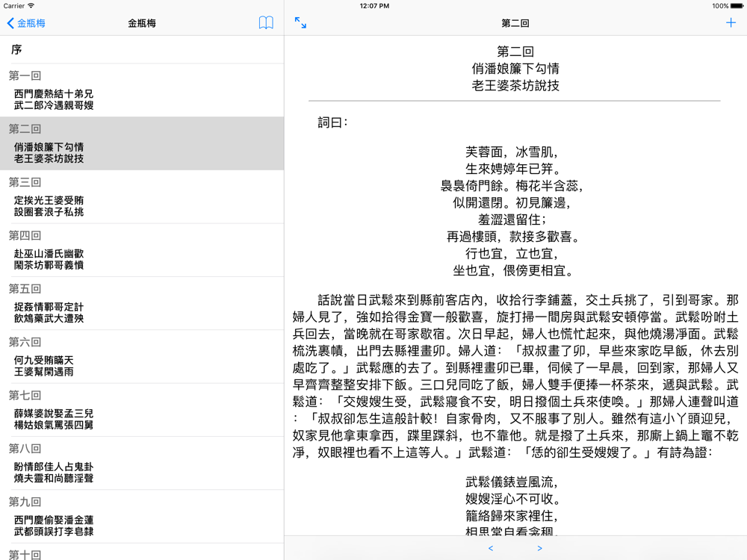Image resolution: width=747 pixels, height=560 pixels.
Task: Tap poem line 羞澀還留住
Action: pos(512,220)
